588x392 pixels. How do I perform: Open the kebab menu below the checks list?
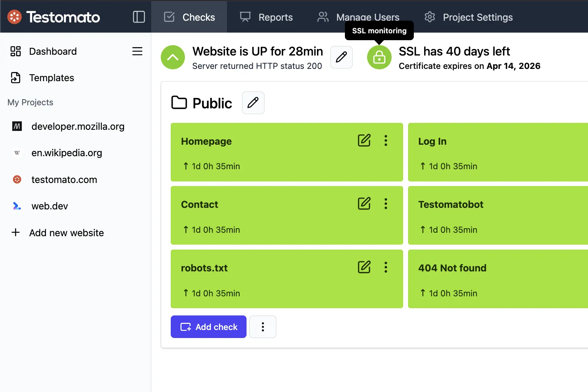click(263, 327)
